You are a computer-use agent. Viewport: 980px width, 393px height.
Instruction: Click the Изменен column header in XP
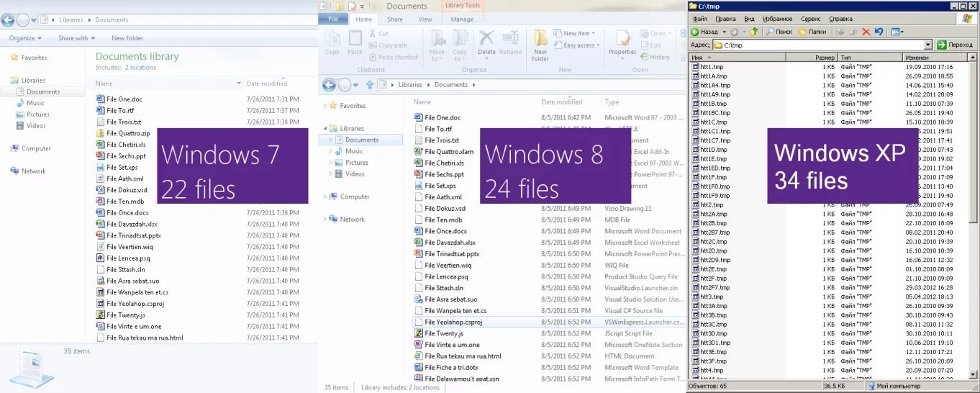coord(935,57)
